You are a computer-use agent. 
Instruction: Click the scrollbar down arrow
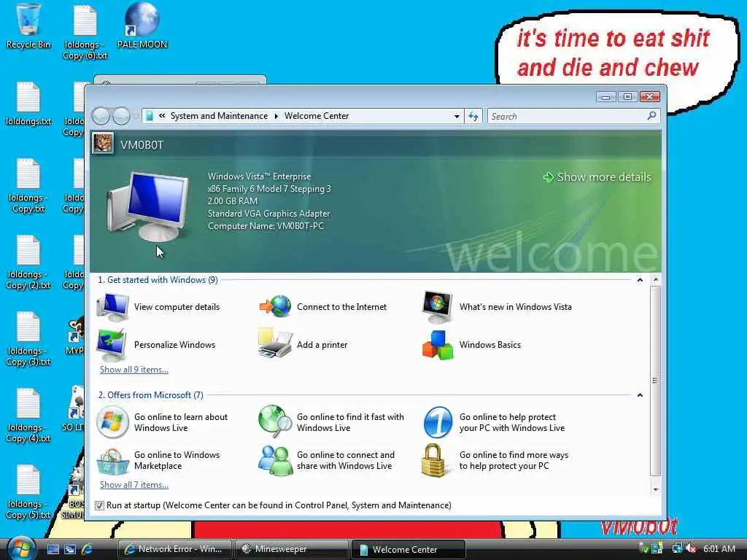tap(656, 489)
